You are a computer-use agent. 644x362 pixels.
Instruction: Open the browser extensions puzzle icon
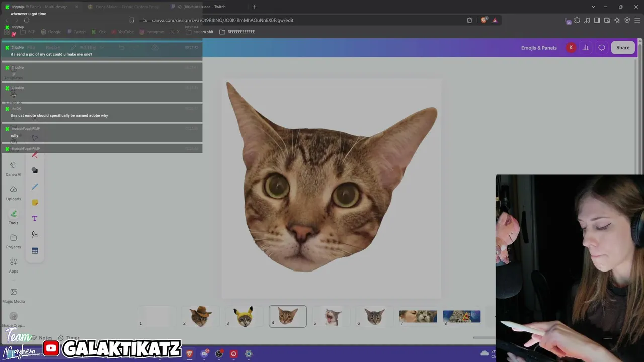pos(577,20)
